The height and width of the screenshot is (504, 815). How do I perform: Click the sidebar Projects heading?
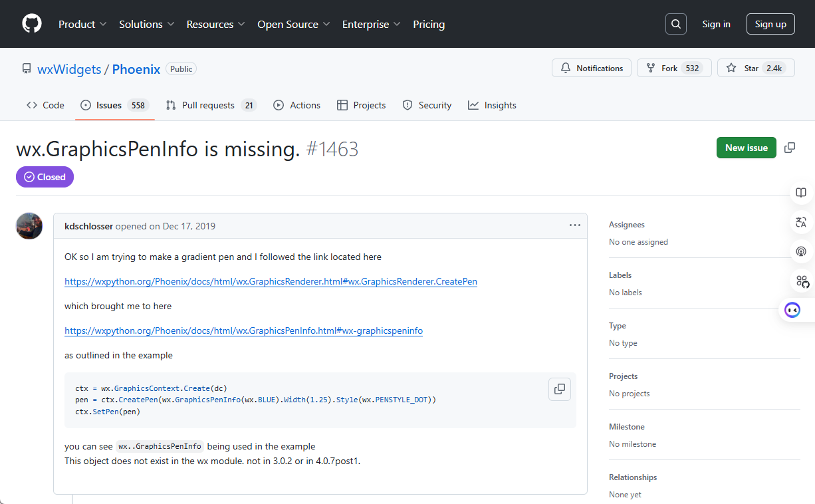[624, 376]
